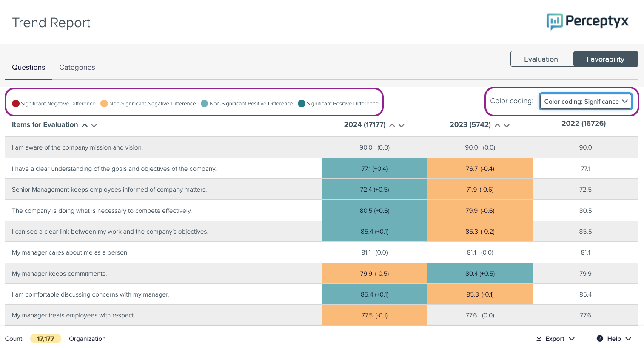Open the Questions tab
The width and height of the screenshot is (644, 348).
28,68
